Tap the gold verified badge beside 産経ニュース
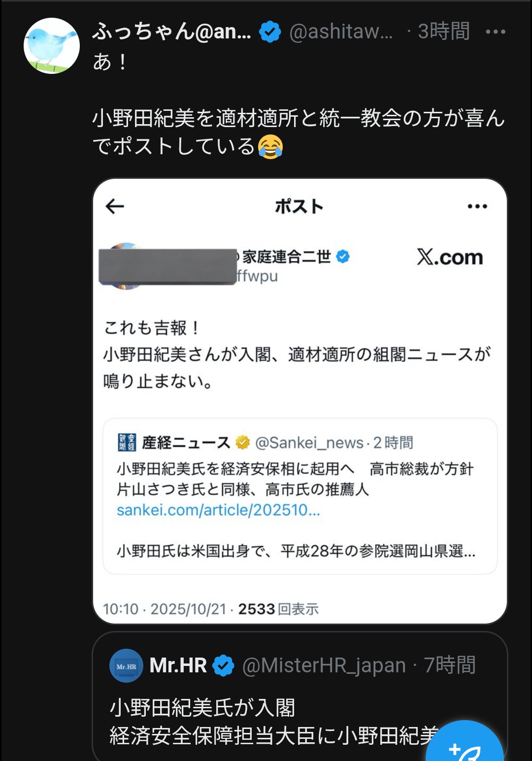Screen dimensions: 532x761 [x=242, y=443]
